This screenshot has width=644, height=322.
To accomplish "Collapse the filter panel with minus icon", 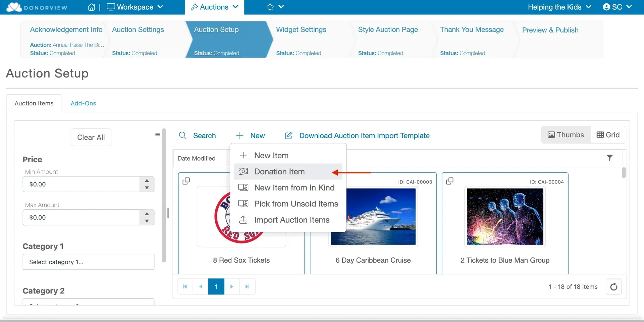I will (158, 135).
